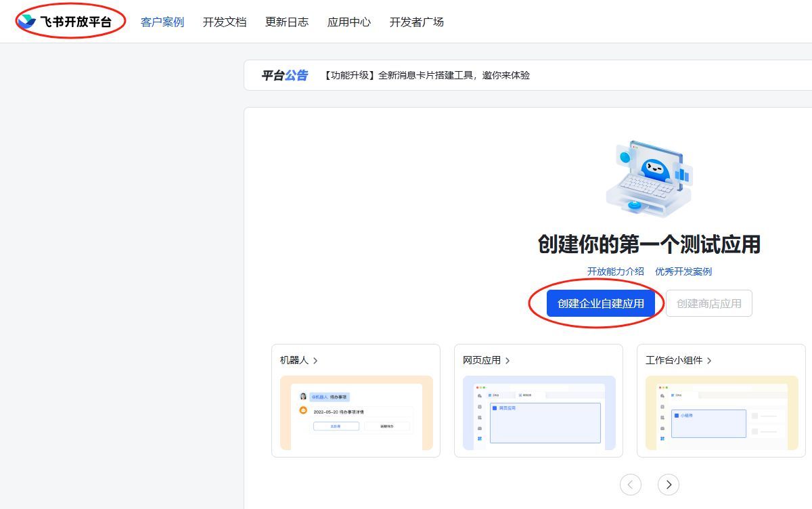Viewport: 812px width, 509px height.
Task: Open the 开发者广场 navigation item
Action: pyautogui.click(x=417, y=22)
